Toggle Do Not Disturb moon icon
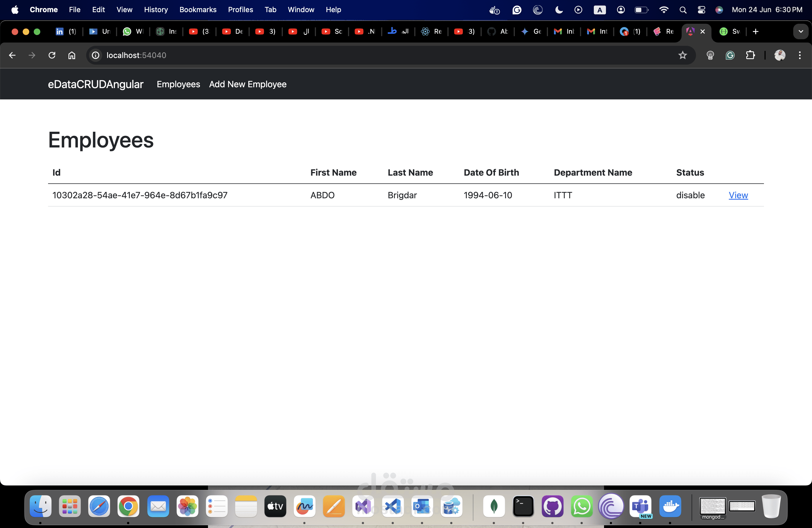Viewport: 812px width, 528px height. point(559,10)
